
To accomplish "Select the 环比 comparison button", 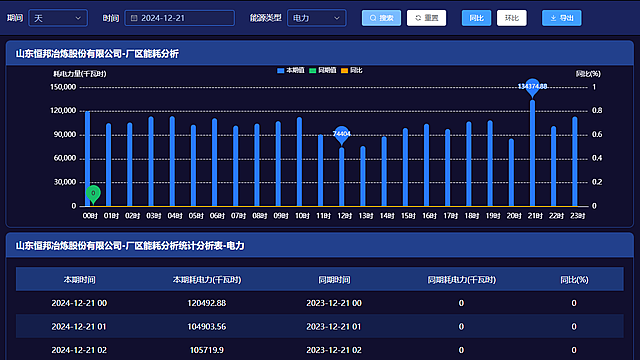I will [x=511, y=18].
